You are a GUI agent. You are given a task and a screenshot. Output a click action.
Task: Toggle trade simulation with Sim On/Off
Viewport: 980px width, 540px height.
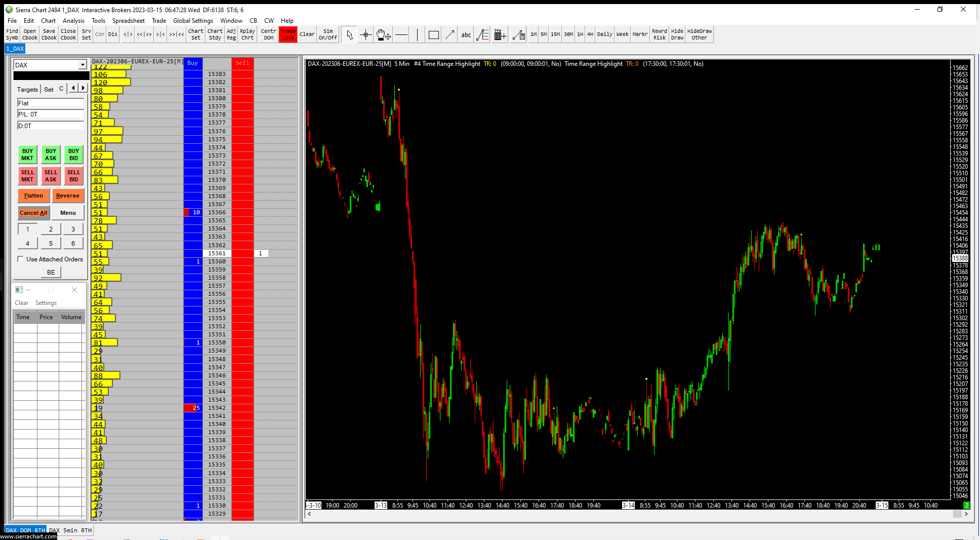click(328, 34)
